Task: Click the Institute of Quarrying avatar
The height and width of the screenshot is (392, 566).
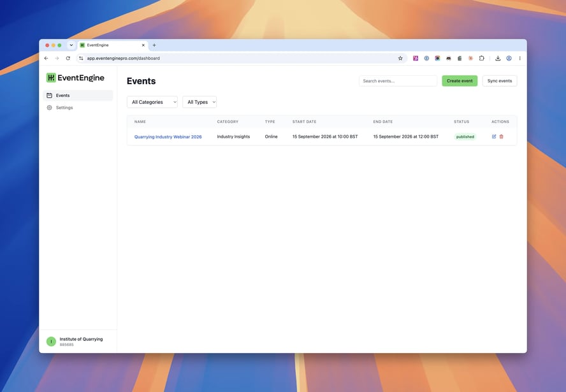Action: [x=51, y=342]
